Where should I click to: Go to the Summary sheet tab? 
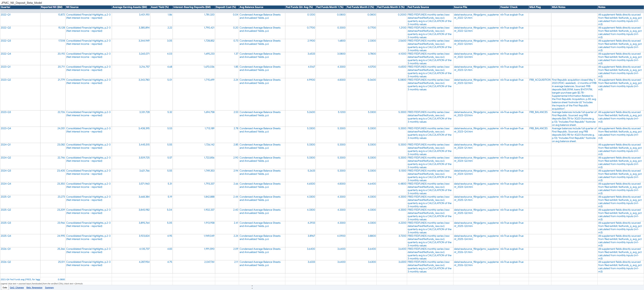click(49, 288)
